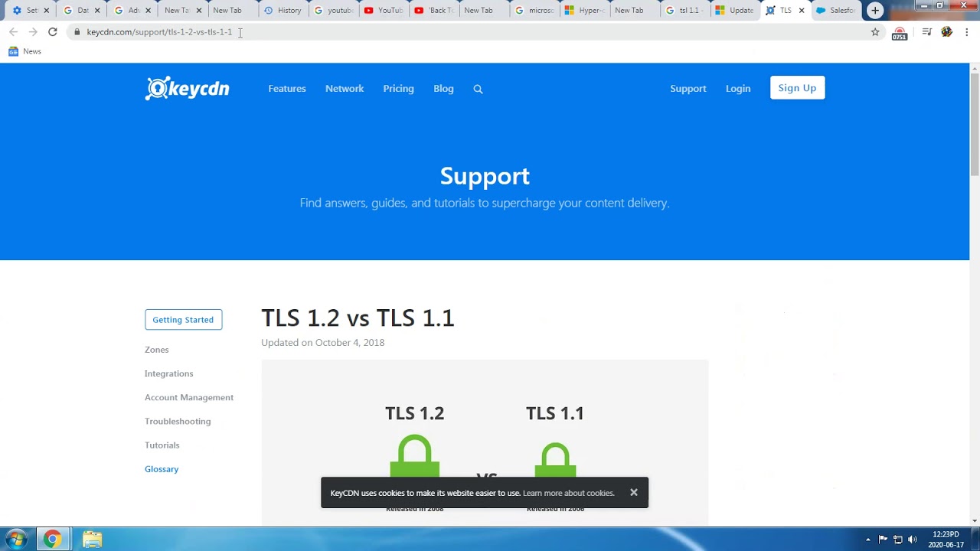Open the Chrome three-dot menu
Image resolution: width=980 pixels, height=551 pixels.
click(x=967, y=31)
